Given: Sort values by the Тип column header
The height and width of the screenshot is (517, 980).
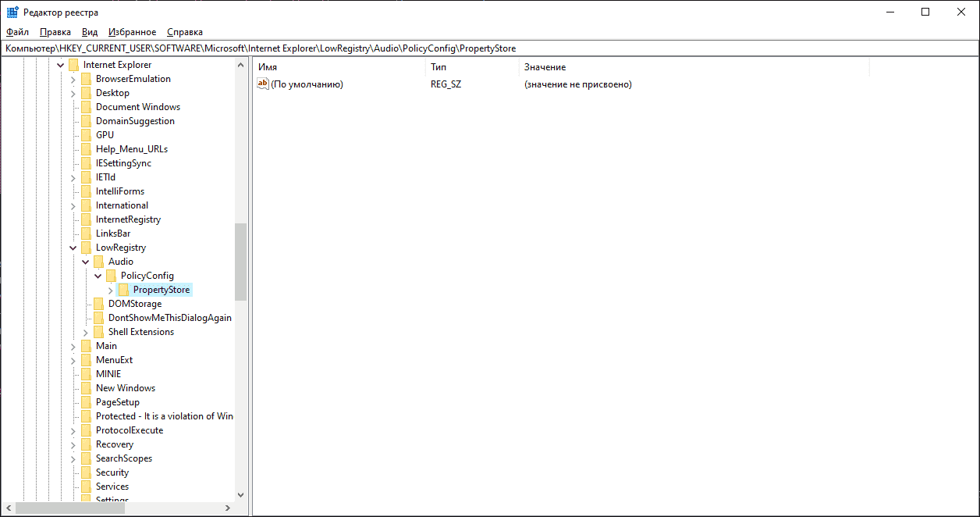Looking at the screenshot, I should coord(472,67).
